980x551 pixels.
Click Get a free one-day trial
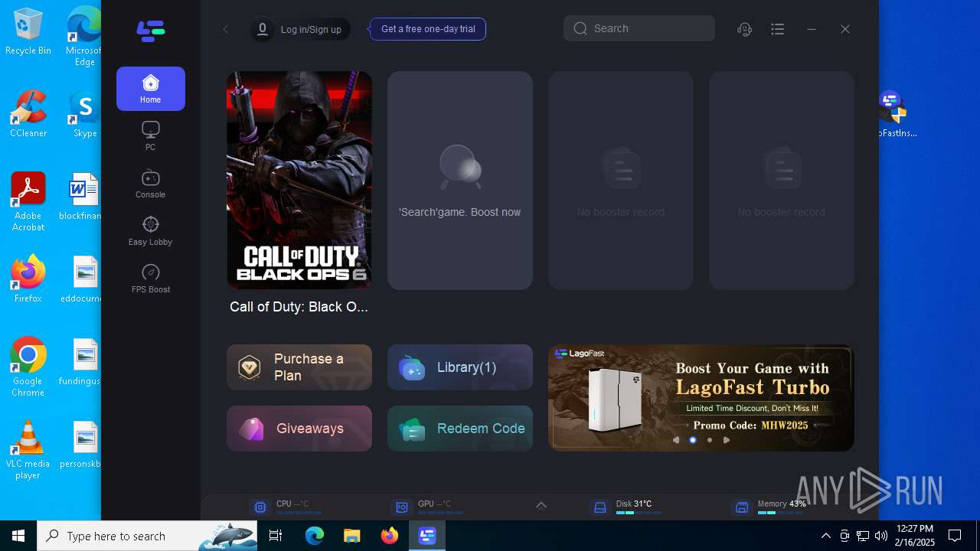[x=428, y=29]
